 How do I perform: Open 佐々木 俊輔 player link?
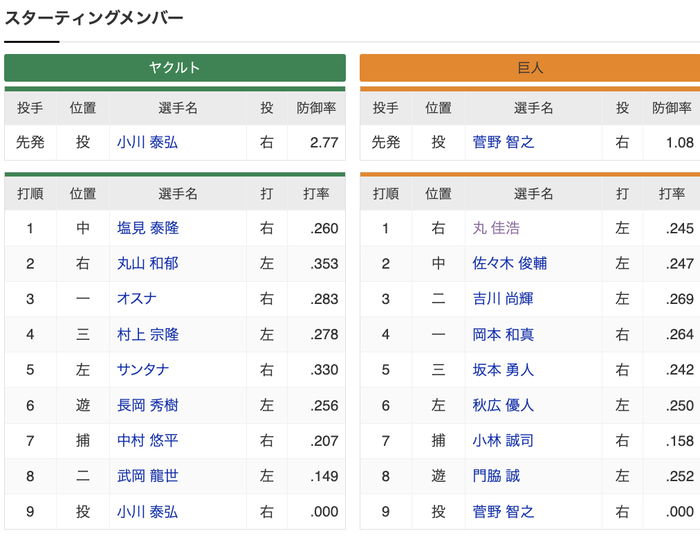click(509, 263)
